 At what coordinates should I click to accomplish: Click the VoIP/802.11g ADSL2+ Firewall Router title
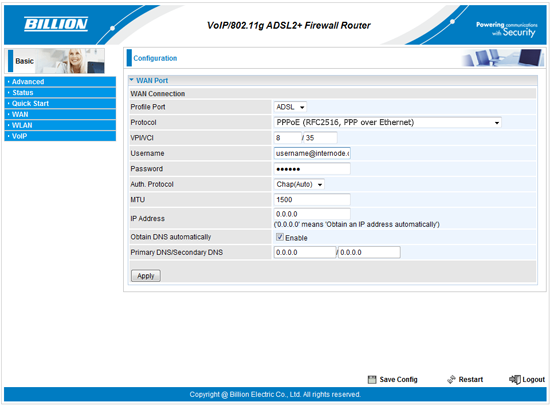[x=288, y=25]
